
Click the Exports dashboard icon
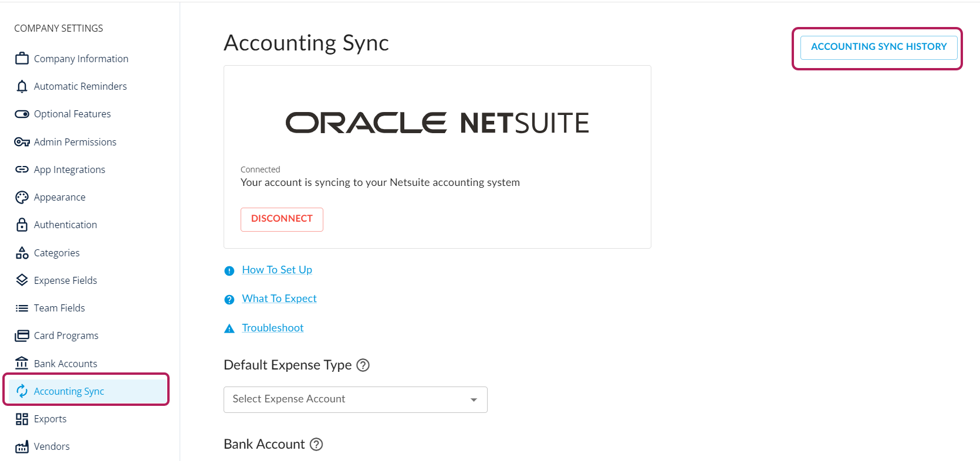point(22,419)
